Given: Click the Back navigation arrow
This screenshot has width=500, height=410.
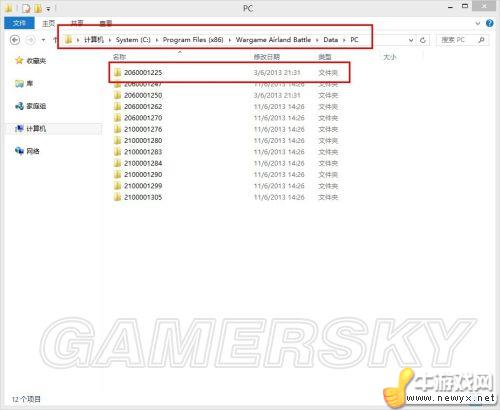Looking at the screenshot, I should click(x=15, y=40).
